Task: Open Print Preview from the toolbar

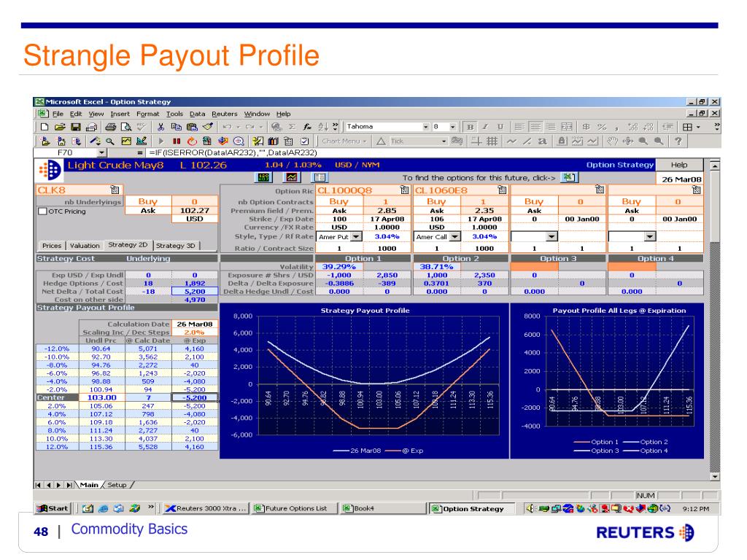Action: click(x=125, y=127)
